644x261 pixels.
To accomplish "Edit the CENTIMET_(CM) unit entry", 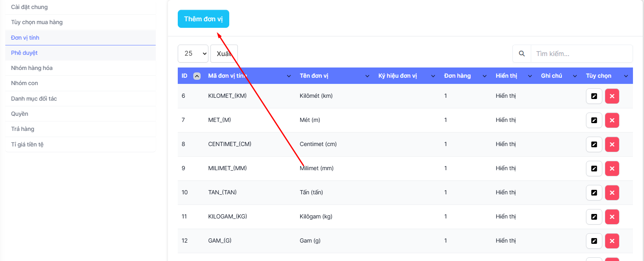I will pyautogui.click(x=594, y=144).
